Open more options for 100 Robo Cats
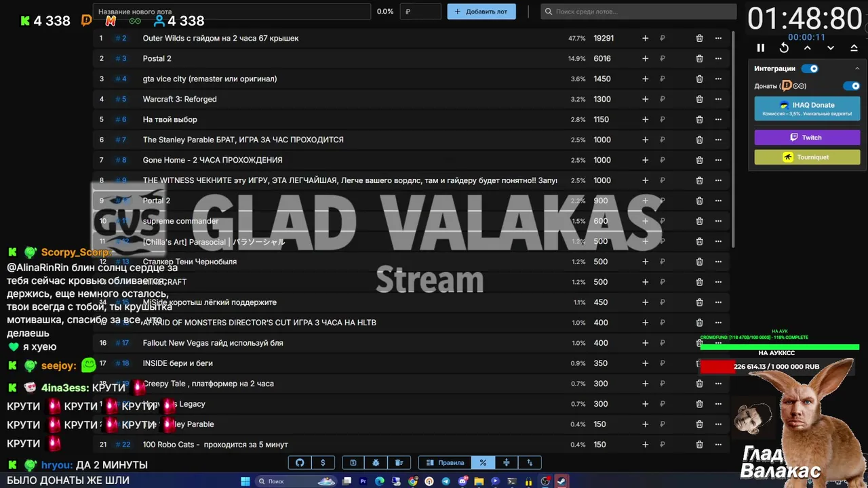Image resolution: width=868 pixels, height=488 pixels. [x=718, y=445]
